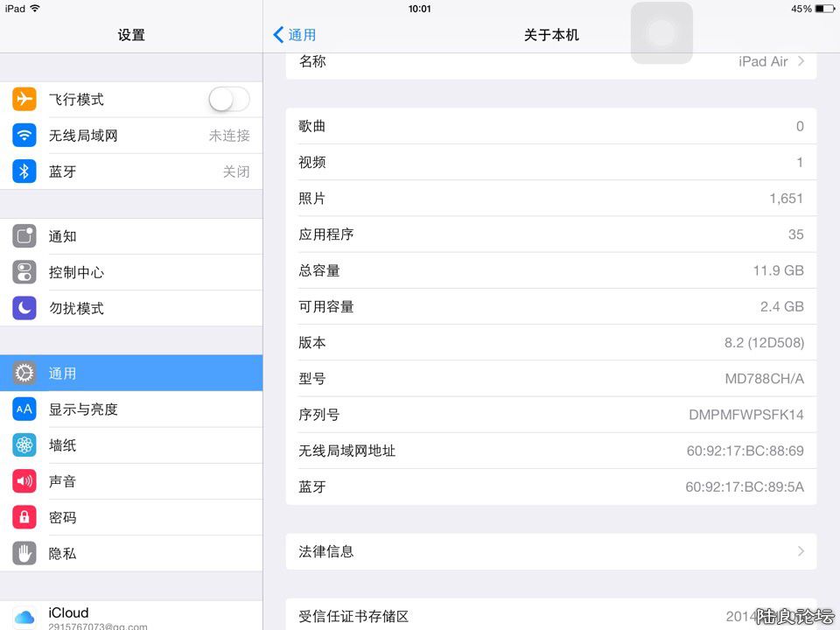Tap the serial number (序列号) row
The image size is (840, 630).
point(551,415)
